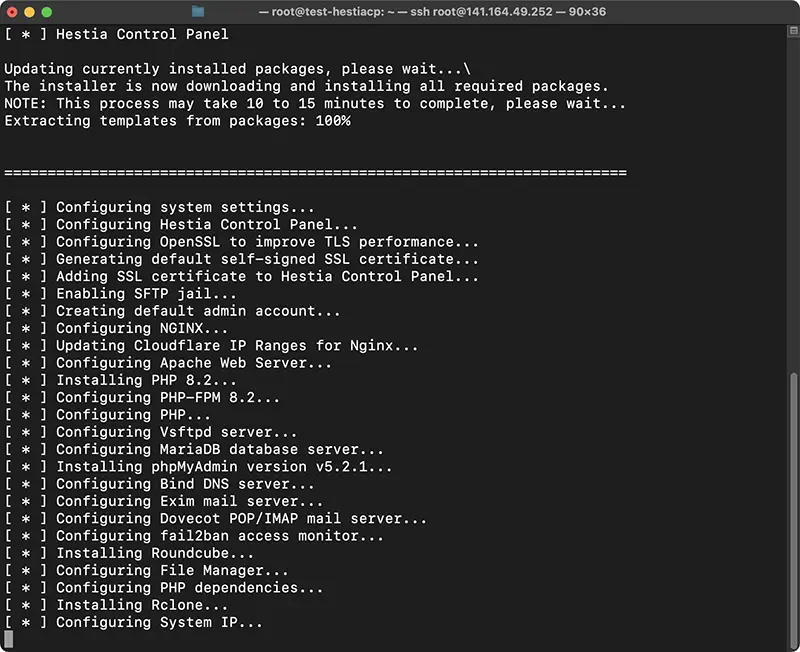Click the folder proxy icon in title bar
800x652 pixels.
point(198,11)
